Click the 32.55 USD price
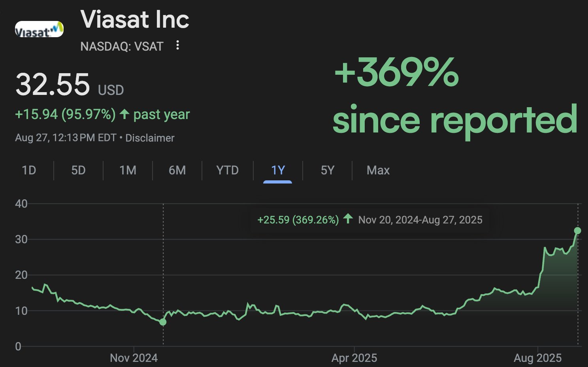Viewport: 588px width, 367px height. coord(70,85)
